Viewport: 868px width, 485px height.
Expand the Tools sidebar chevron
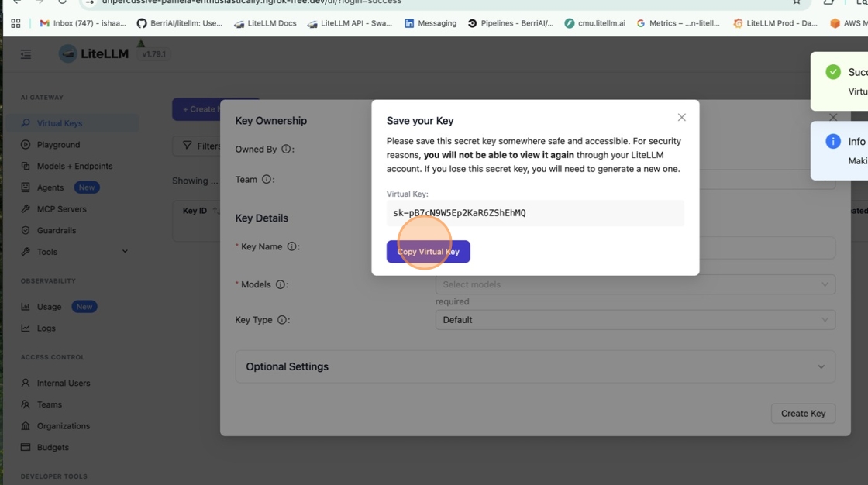(125, 251)
